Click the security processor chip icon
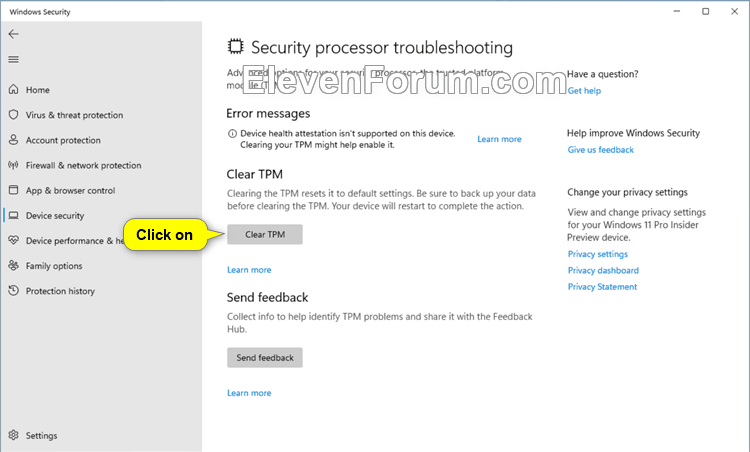Screen dimensions: 750x452 coord(235,46)
